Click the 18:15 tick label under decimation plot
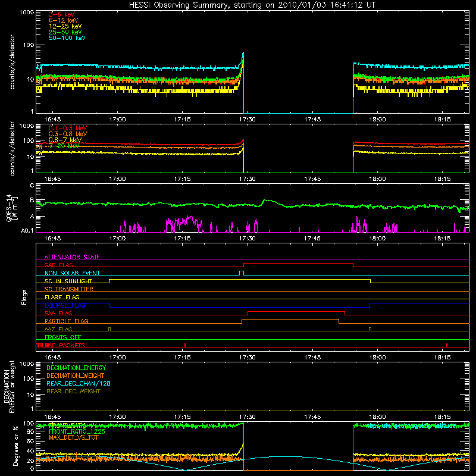The width and height of the screenshot is (476, 476). [x=442, y=417]
